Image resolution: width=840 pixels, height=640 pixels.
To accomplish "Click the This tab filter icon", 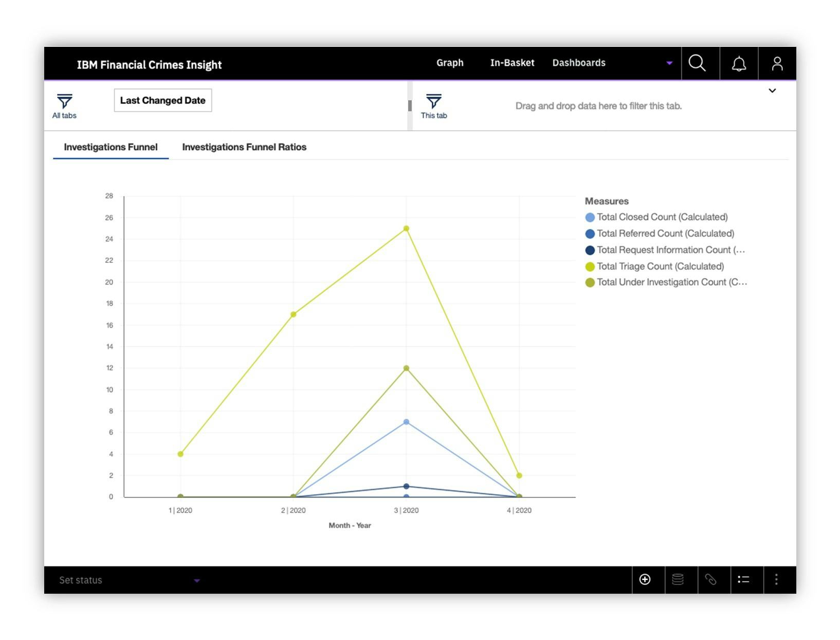I will tap(434, 101).
